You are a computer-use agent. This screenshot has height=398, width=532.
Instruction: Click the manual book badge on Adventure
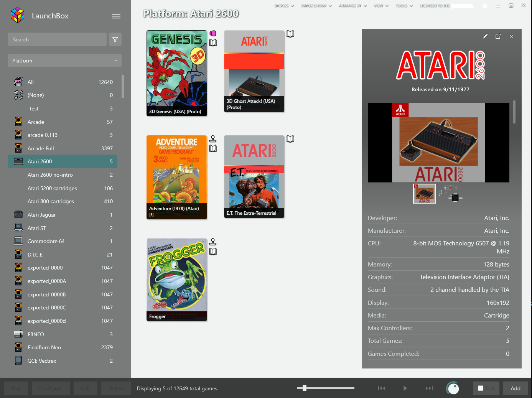[213, 148]
